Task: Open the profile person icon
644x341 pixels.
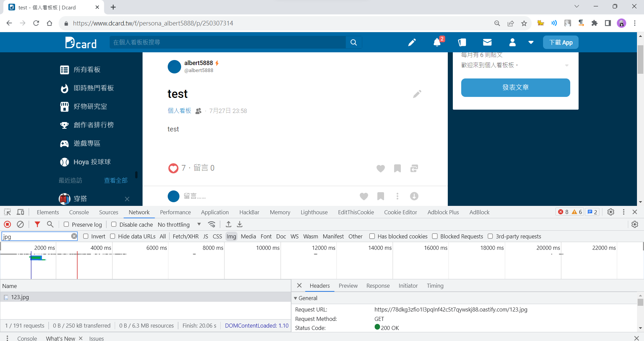Action: point(512,42)
